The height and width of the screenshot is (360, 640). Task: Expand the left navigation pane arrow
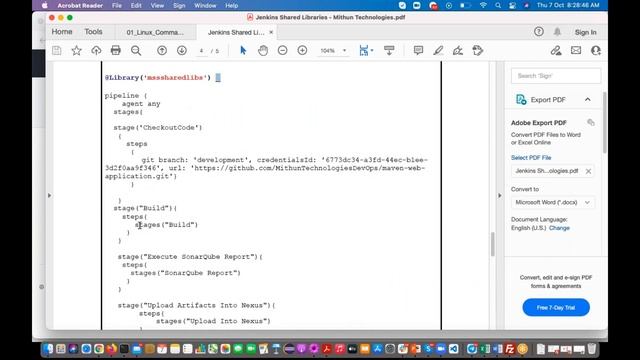(49, 196)
